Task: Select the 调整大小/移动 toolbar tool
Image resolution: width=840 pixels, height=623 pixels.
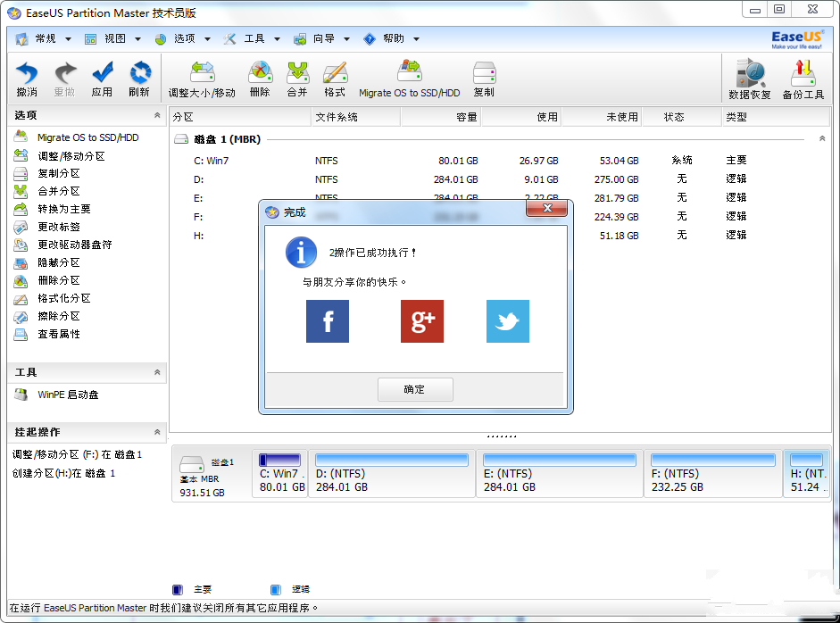Action: pyautogui.click(x=202, y=79)
